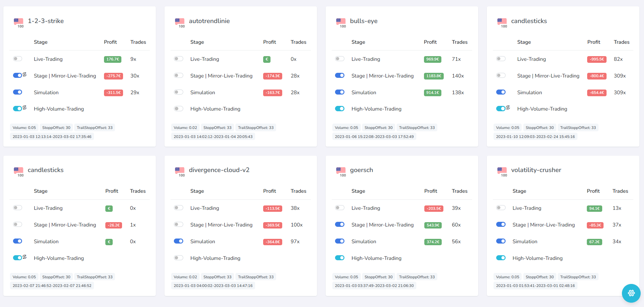Open the autotrendlinie strategy title

click(209, 21)
